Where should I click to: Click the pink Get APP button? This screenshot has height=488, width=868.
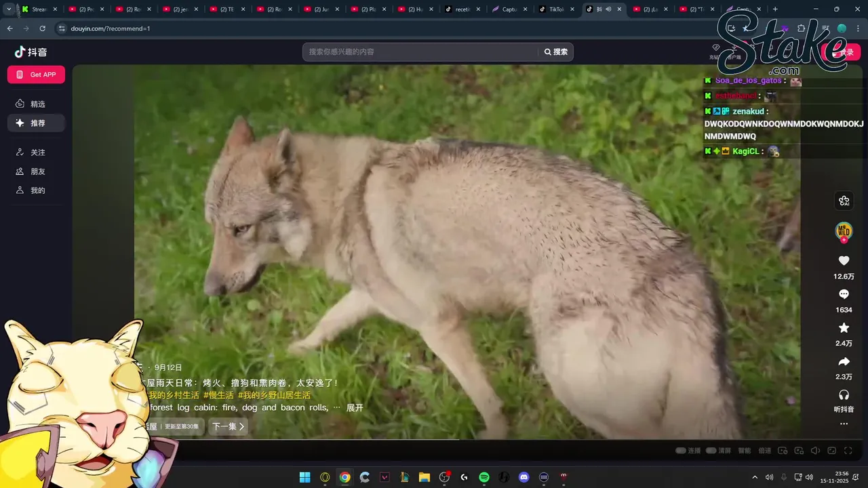point(36,75)
